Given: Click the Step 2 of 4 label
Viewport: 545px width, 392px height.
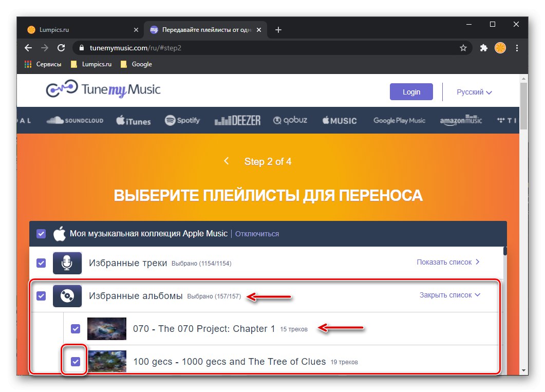Looking at the screenshot, I should [268, 162].
